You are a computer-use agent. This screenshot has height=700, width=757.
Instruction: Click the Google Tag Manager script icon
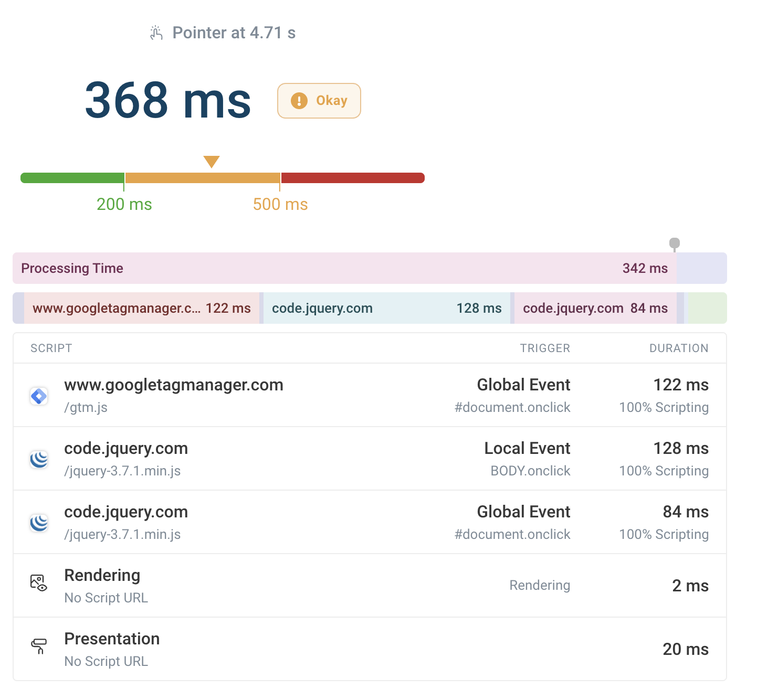tap(39, 396)
